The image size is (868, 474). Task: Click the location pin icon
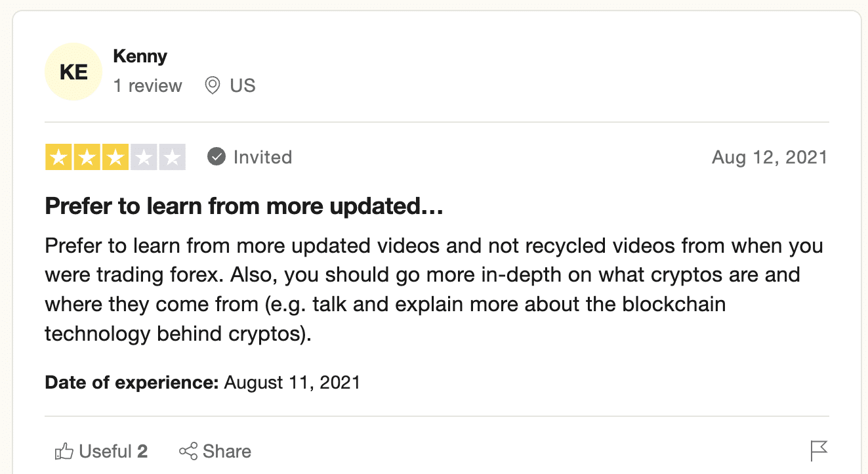point(212,86)
